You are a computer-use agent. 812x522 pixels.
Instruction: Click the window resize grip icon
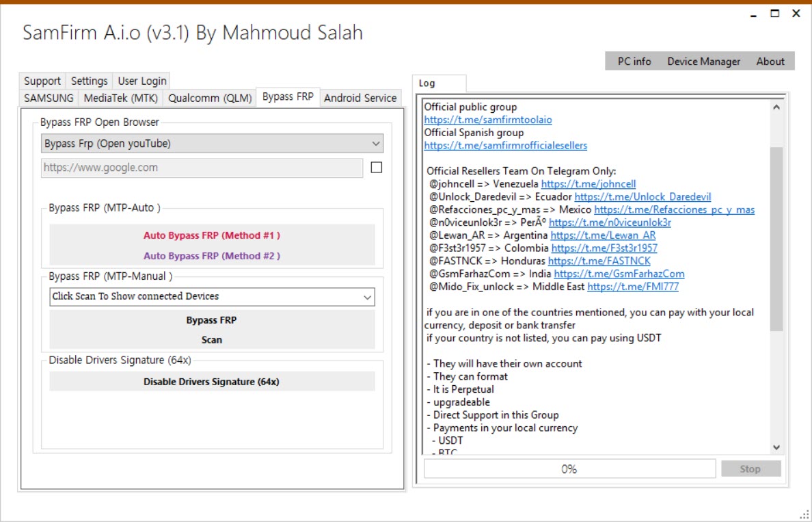805,514
